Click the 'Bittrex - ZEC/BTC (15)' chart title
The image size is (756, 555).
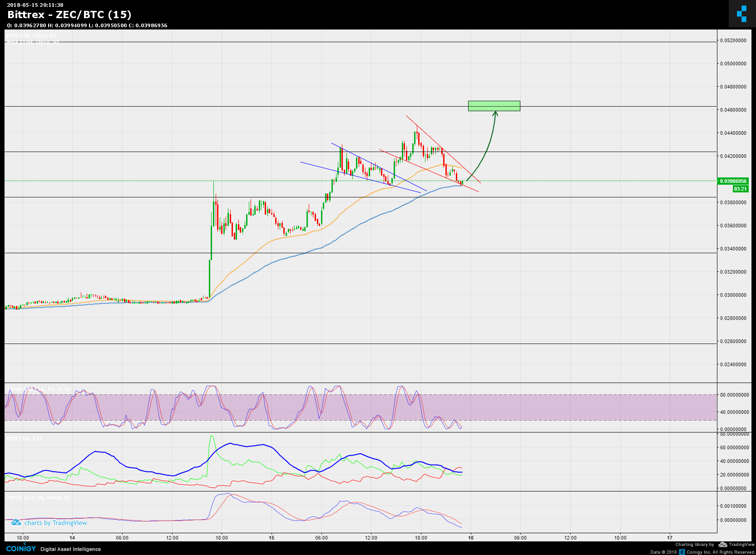(x=69, y=15)
